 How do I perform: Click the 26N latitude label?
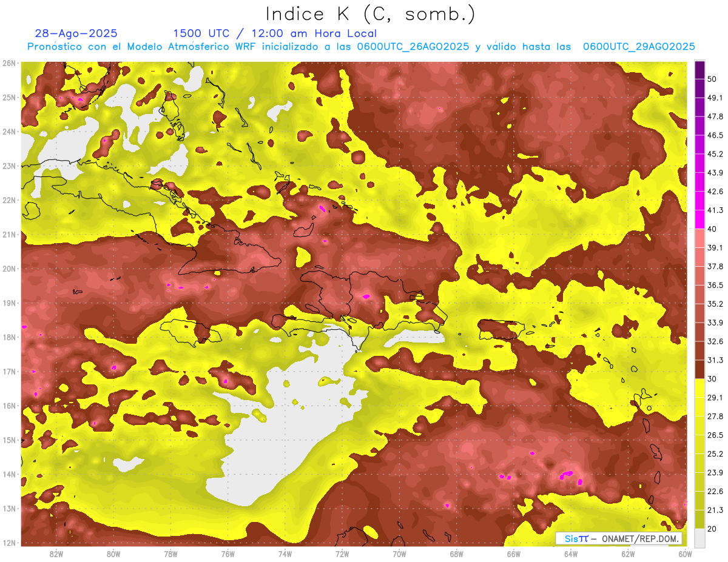click(x=10, y=63)
